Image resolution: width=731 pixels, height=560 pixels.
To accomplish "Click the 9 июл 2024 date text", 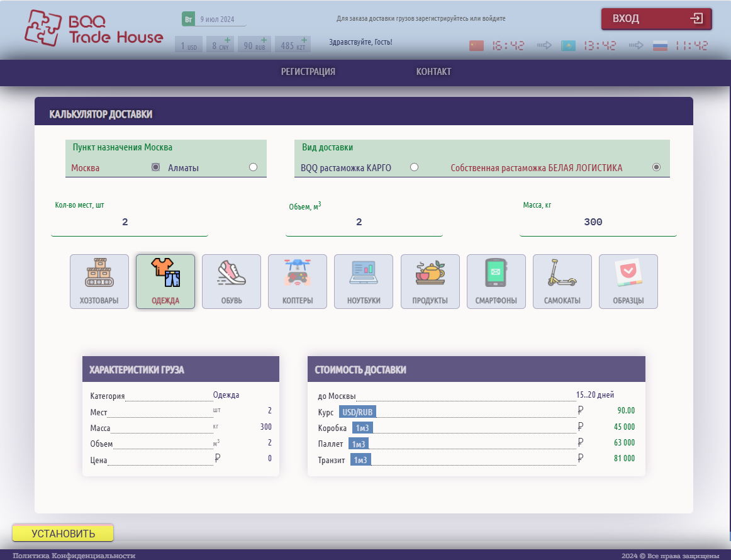I will (217, 20).
